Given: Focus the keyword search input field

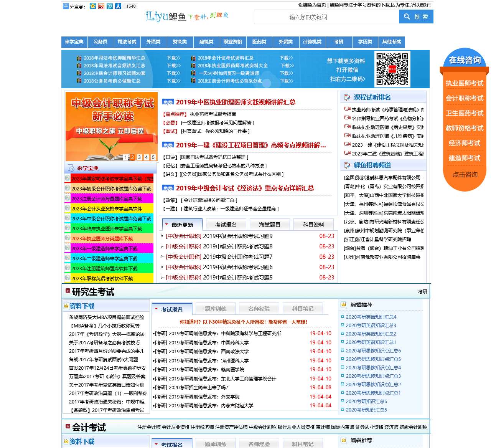Looking at the screenshot, I should pos(326,17).
